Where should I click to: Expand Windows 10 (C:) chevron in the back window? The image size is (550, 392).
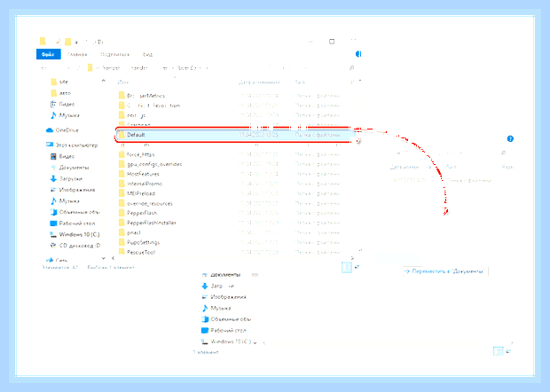tap(255, 342)
